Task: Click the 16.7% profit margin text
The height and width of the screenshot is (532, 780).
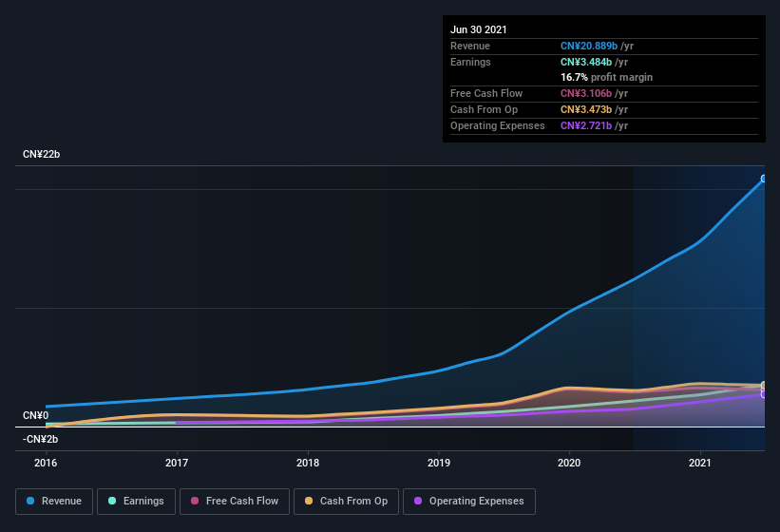Action: 606,77
